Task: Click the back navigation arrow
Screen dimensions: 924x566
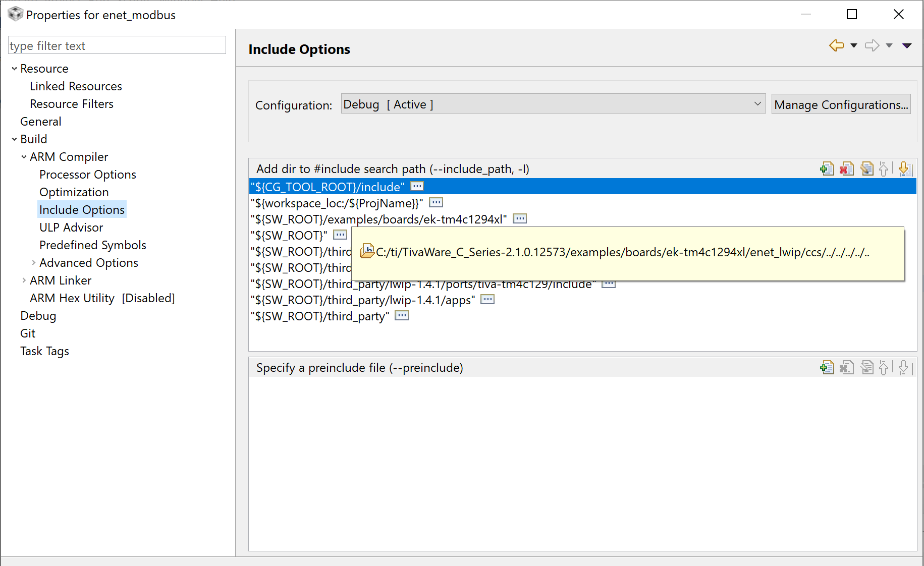Action: point(836,45)
